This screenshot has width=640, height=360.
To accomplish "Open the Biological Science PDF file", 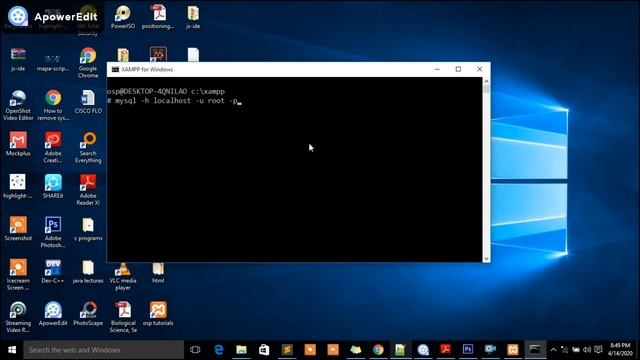I will (x=123, y=317).
